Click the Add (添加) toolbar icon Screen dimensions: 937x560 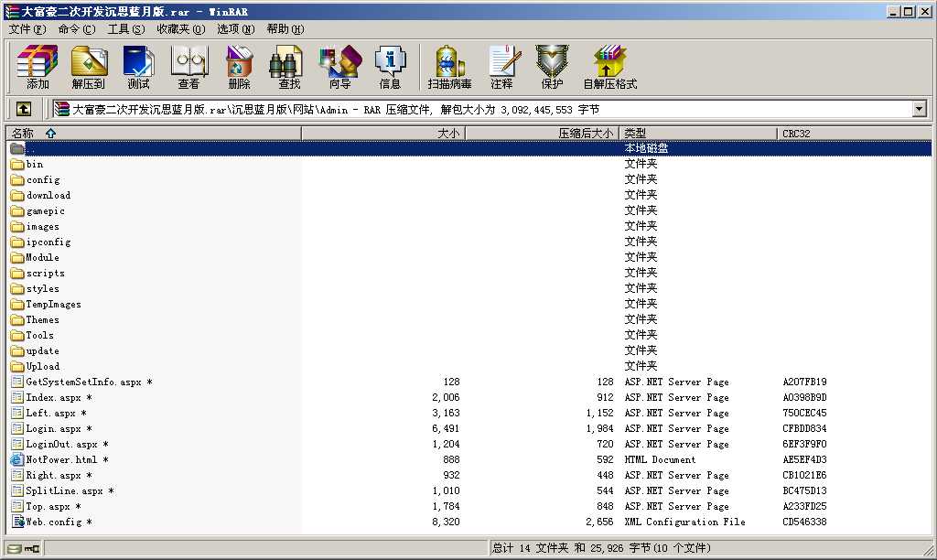tap(37, 67)
